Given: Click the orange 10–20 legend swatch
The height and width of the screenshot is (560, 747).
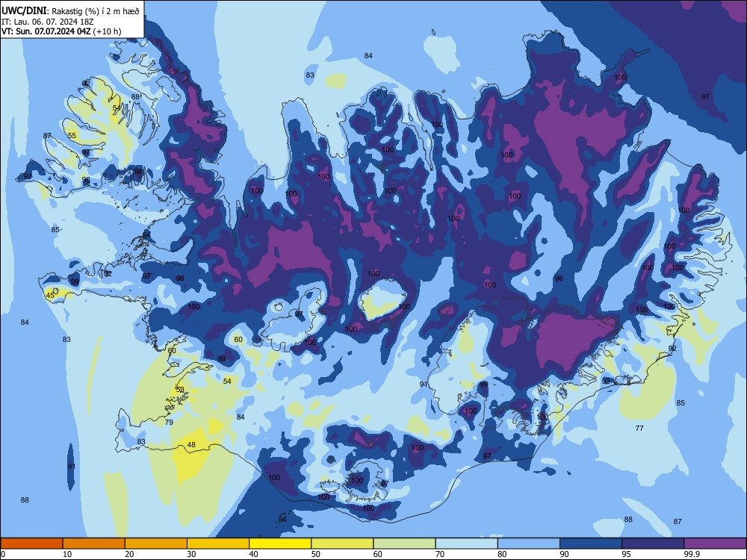Looking at the screenshot, I should 94,544.
